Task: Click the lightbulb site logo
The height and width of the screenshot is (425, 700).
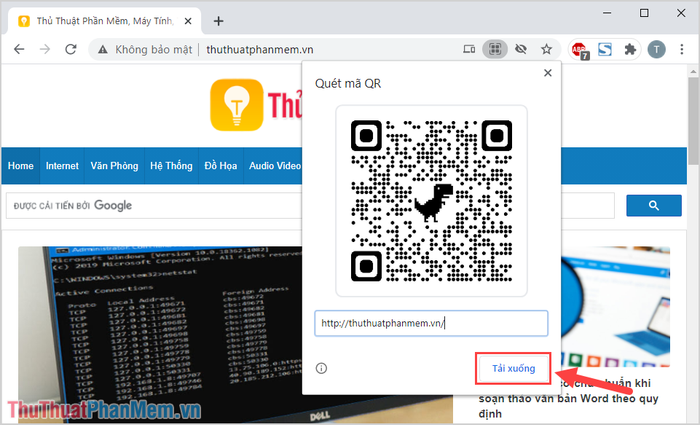Action: [x=237, y=105]
